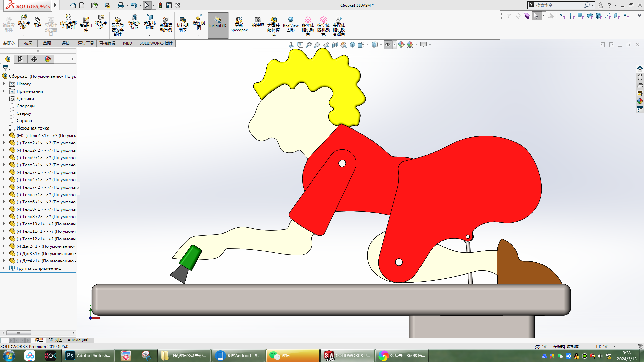Image resolution: width=644 pixels, height=362 pixels.
Task: Click the Exploded View (爆炸视图) tool
Action: [x=199, y=22]
